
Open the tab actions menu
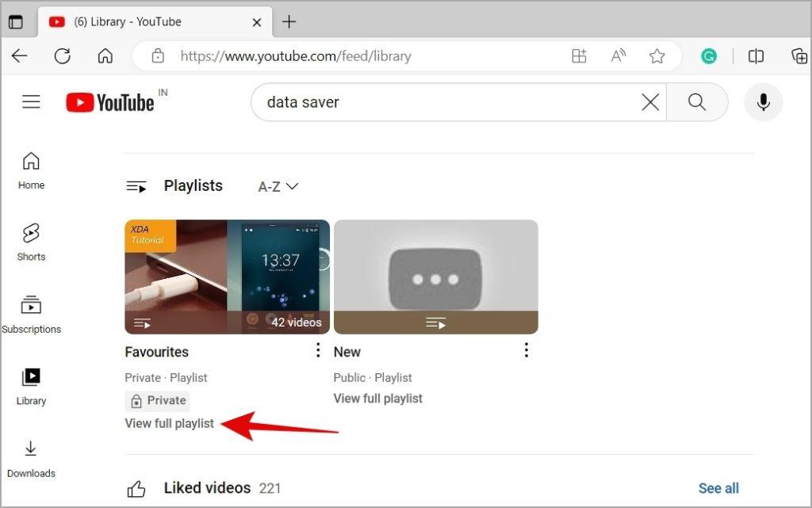click(x=16, y=21)
